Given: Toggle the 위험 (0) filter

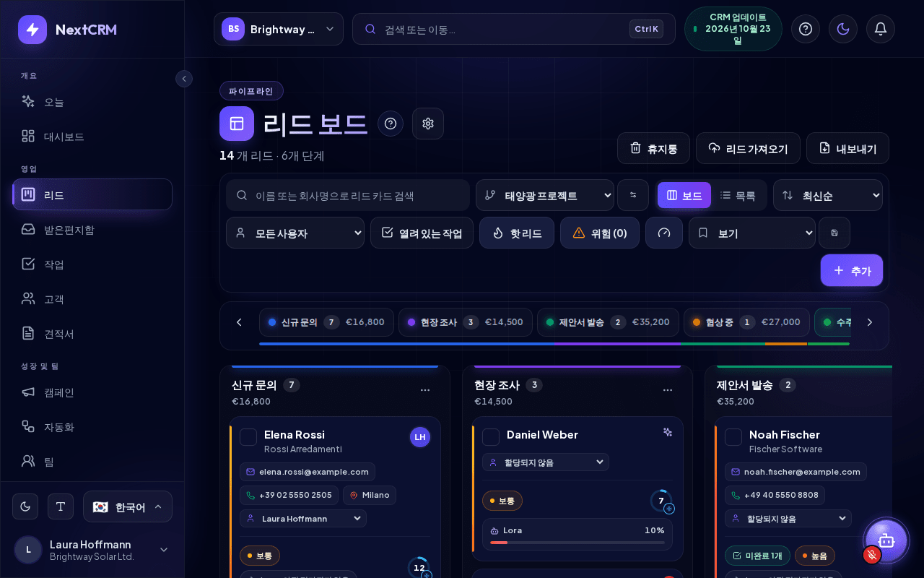Looking at the screenshot, I should pos(600,233).
